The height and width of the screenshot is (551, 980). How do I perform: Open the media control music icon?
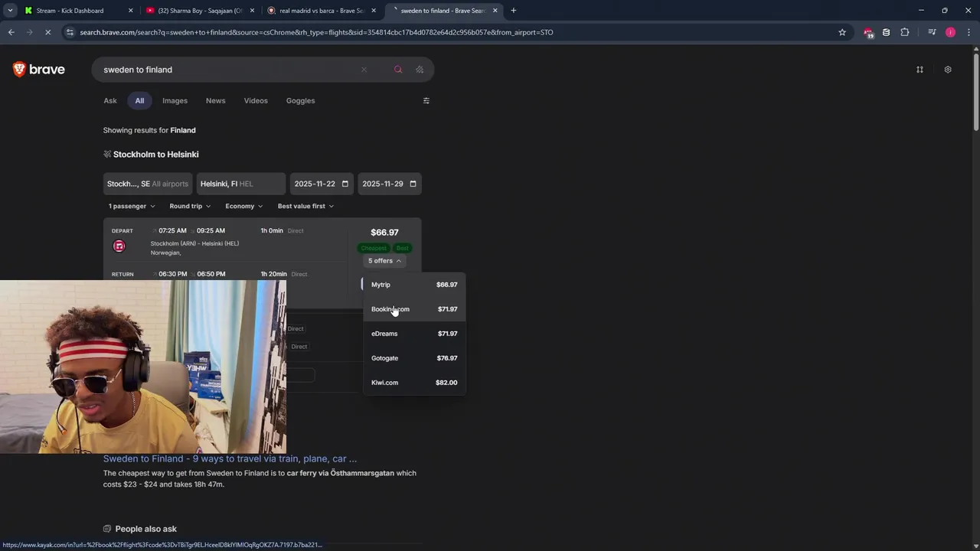coord(932,32)
